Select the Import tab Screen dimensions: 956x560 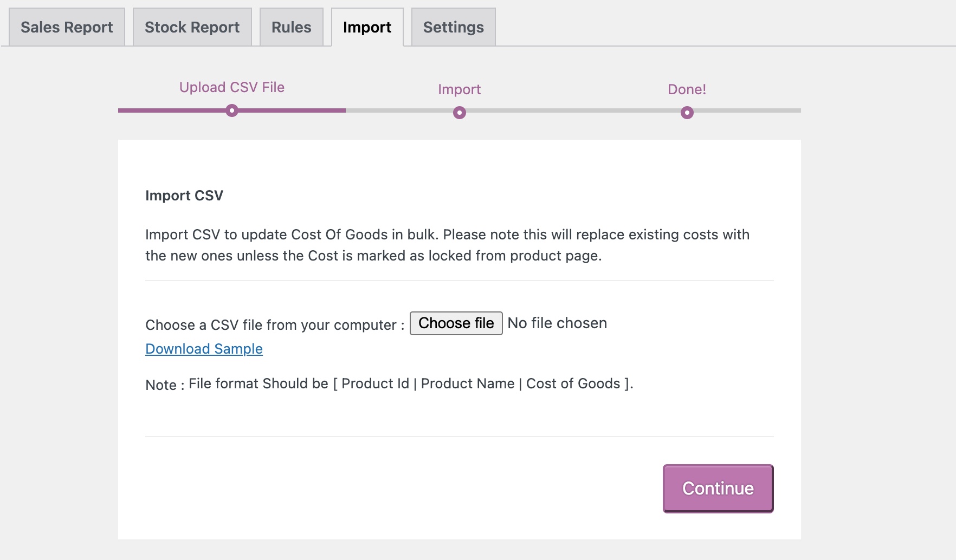(366, 27)
